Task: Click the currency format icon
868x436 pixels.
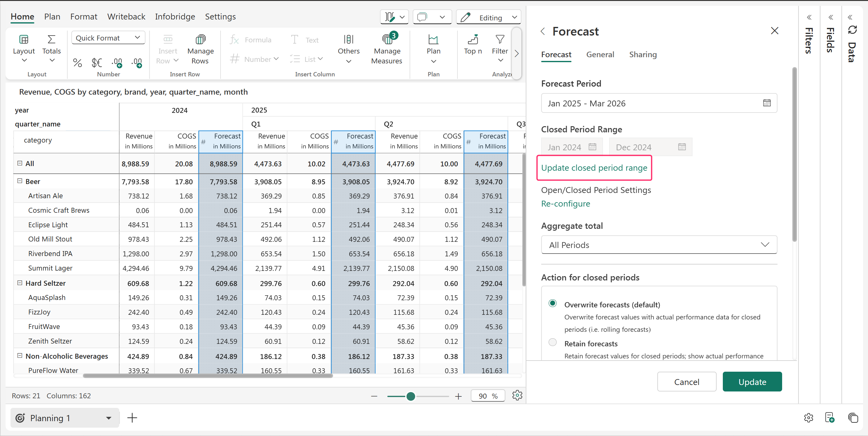Action: [x=96, y=63]
